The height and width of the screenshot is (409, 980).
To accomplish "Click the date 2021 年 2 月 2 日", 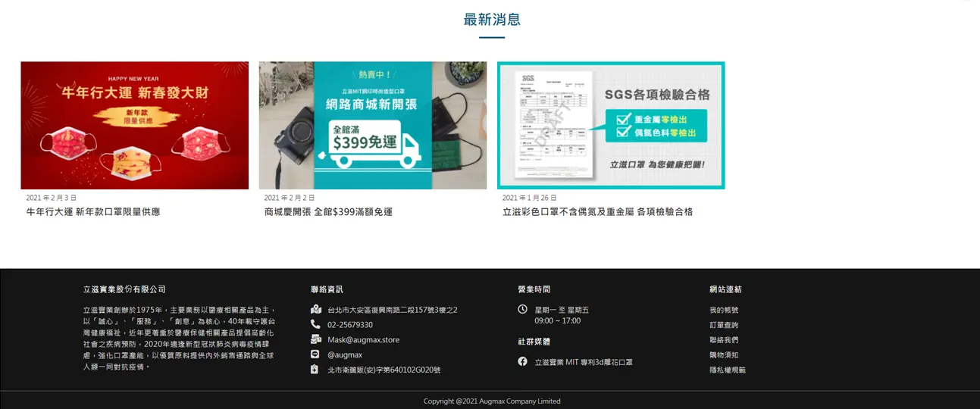I will click(x=290, y=198).
